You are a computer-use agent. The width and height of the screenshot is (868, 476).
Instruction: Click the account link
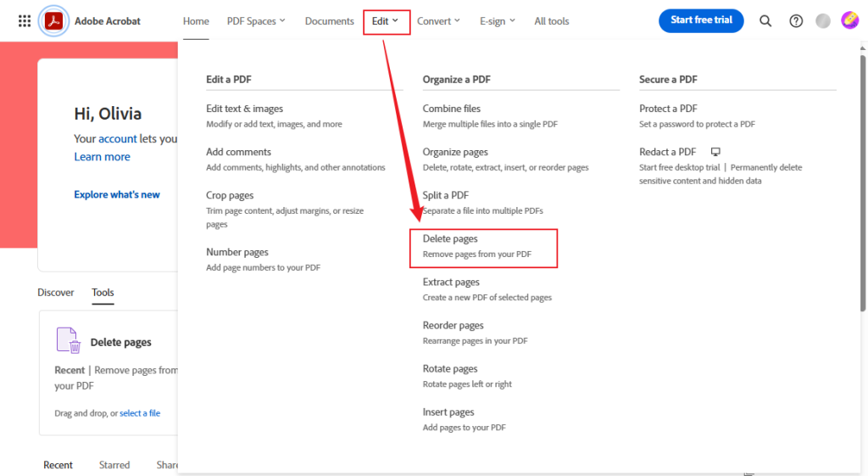tap(117, 138)
